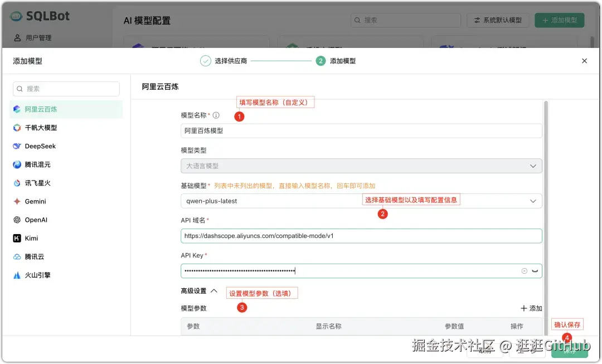The height and width of the screenshot is (364, 602).
Task: Click the user icon beside 用户管理
Action: pos(17,38)
